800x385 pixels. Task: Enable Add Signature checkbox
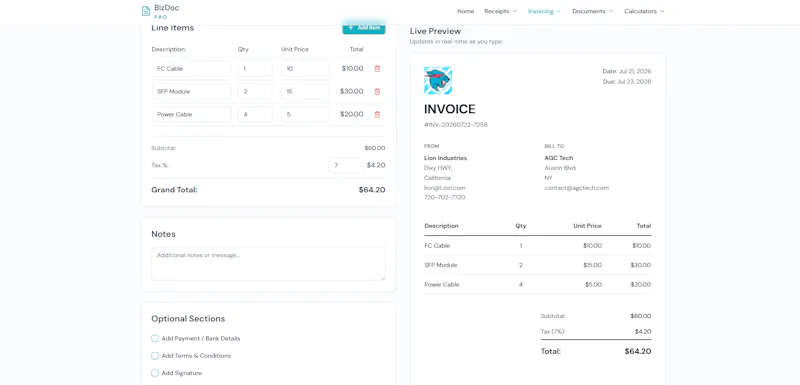coord(155,373)
